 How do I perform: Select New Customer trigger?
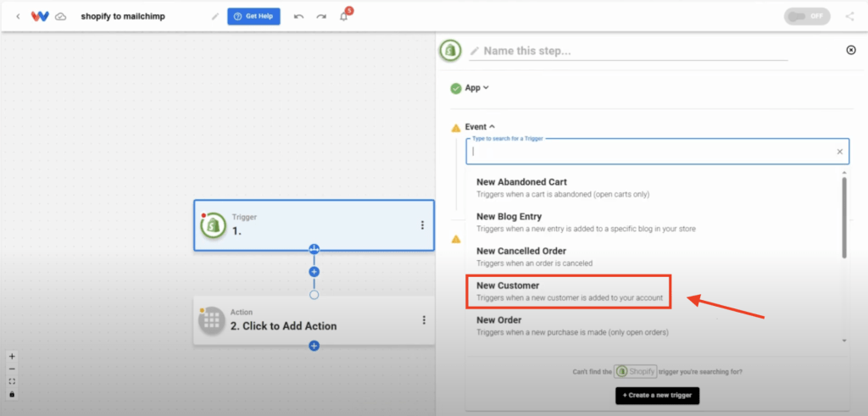coord(569,291)
